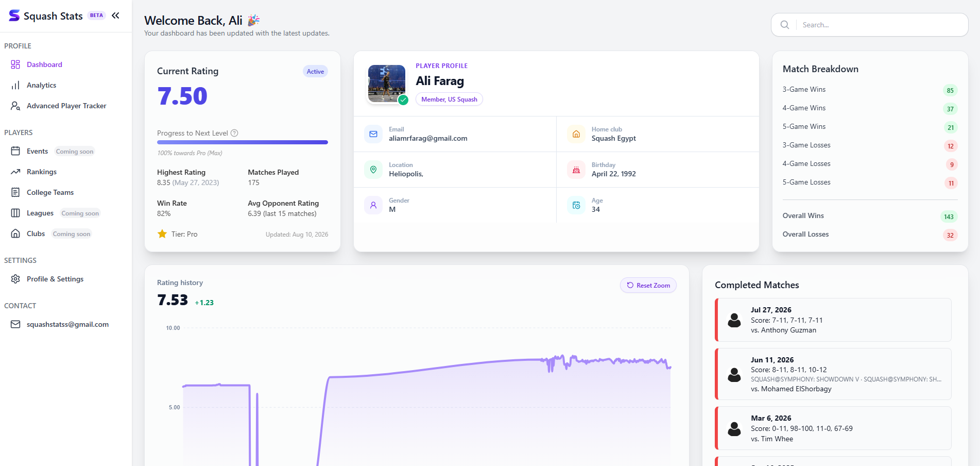This screenshot has width=980, height=466.
Task: Collapse the sidebar with double chevron
Action: click(x=115, y=15)
